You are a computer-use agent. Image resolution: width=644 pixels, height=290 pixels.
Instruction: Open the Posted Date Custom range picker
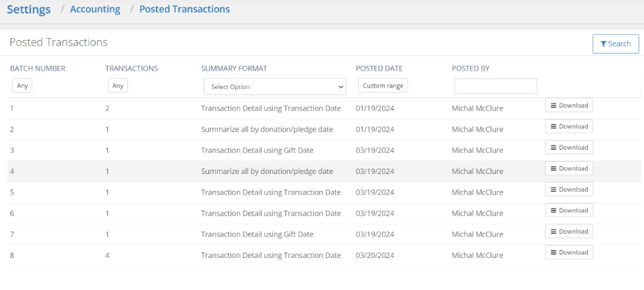pos(383,86)
